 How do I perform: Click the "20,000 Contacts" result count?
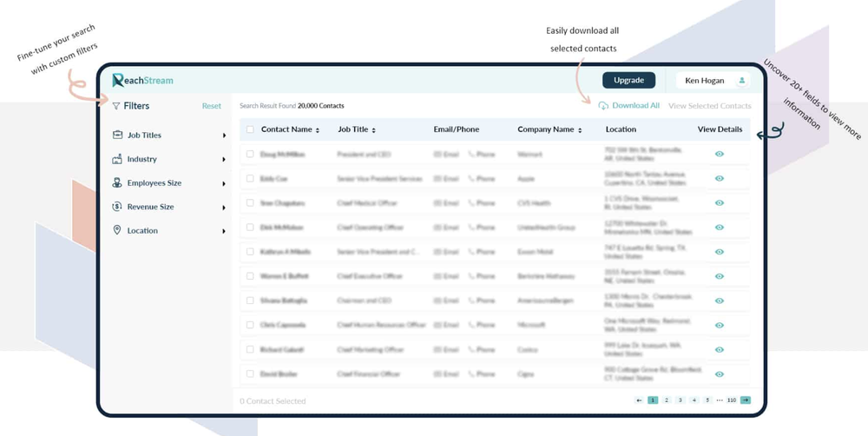[321, 106]
